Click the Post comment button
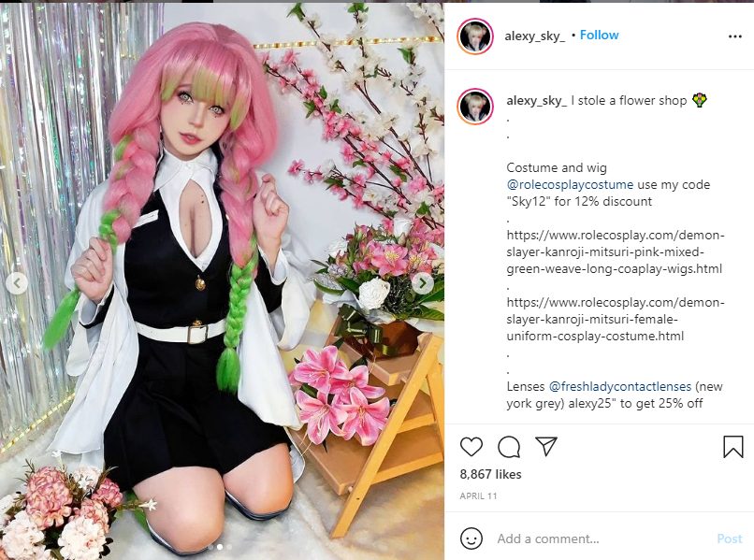 click(730, 538)
